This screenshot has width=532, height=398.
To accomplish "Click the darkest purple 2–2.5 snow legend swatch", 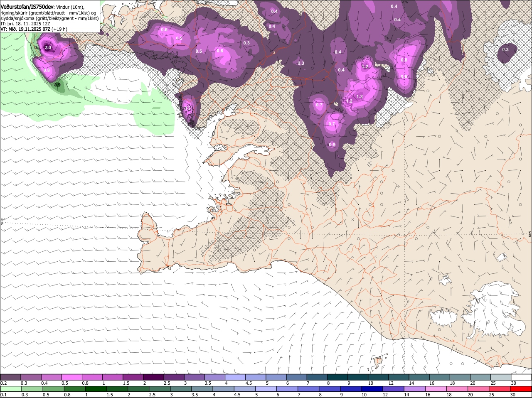I will pos(153,377).
